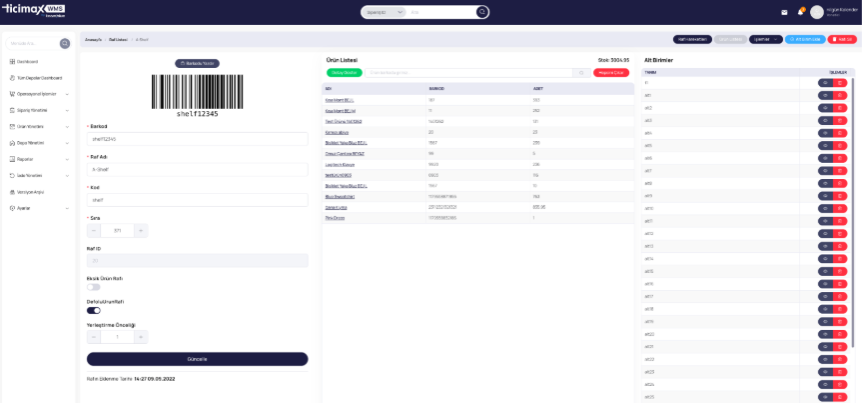This screenshot has height=403, width=864.
Task: Click the magnifier icon in top search bar
Action: (x=482, y=12)
